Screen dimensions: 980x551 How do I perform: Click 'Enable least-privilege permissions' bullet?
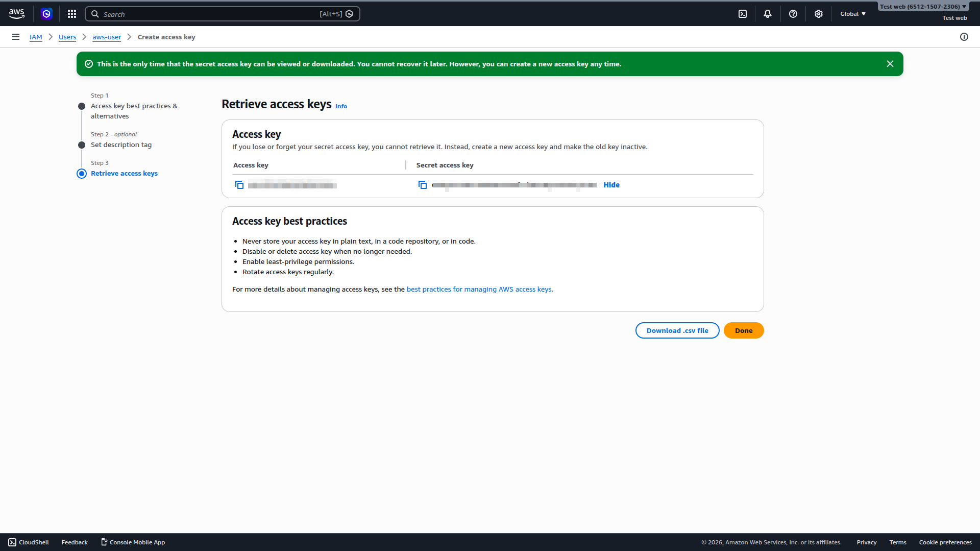(x=298, y=261)
